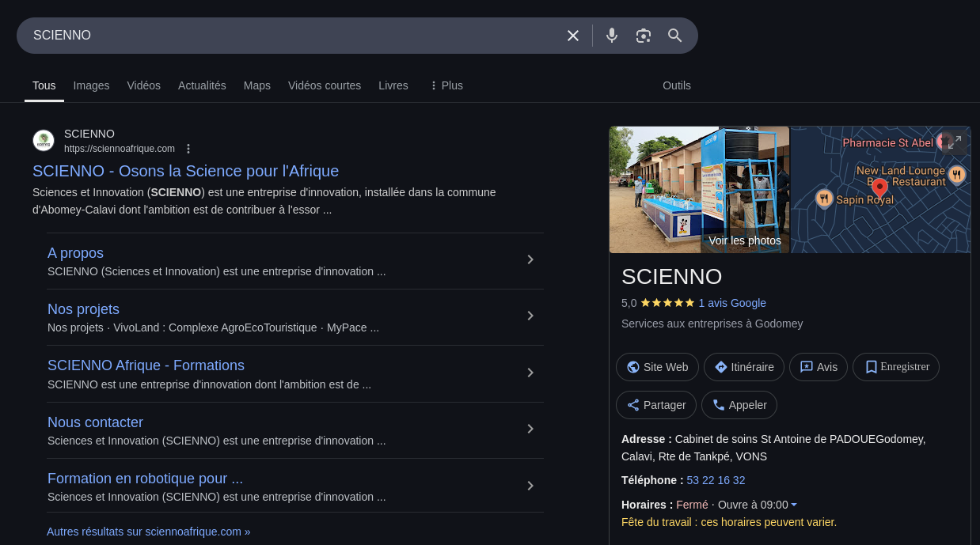Open the Nous contacter link

tap(95, 422)
